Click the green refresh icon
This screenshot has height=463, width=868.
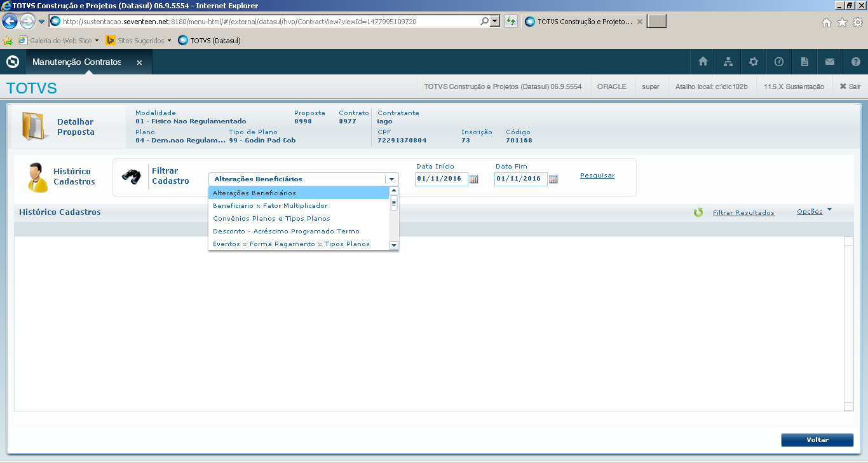pos(698,212)
